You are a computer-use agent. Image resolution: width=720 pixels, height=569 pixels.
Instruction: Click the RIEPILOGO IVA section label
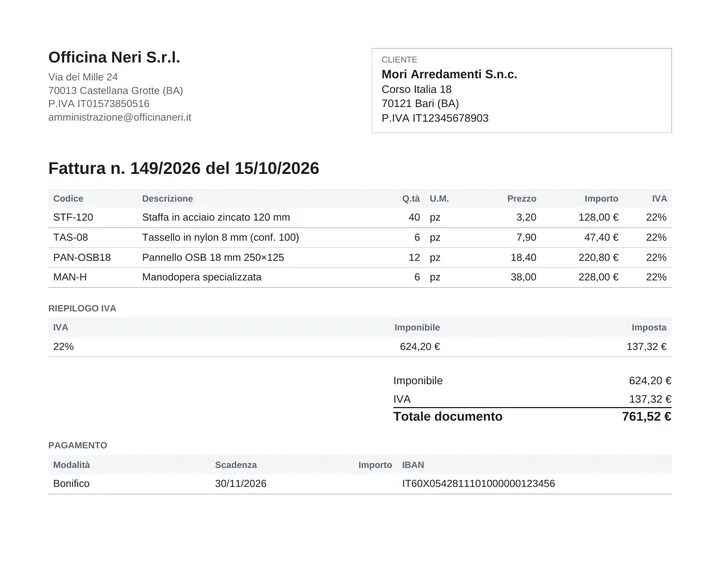tap(82, 308)
